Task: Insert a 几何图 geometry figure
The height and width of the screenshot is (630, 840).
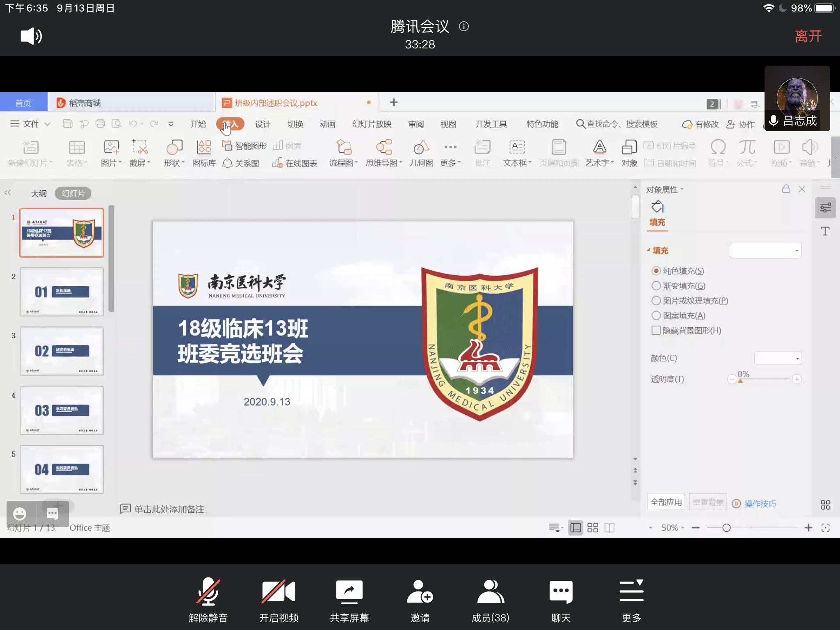Action: coord(421,153)
